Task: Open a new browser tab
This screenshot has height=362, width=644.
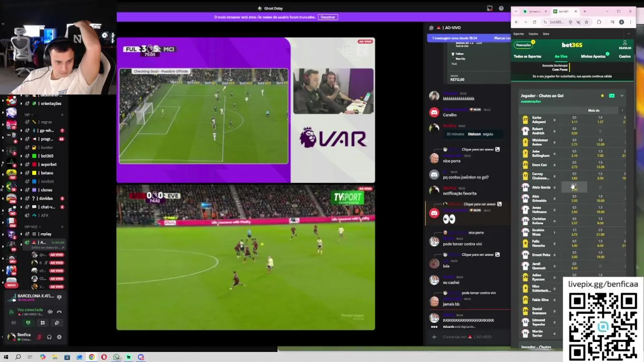Action: [585, 11]
